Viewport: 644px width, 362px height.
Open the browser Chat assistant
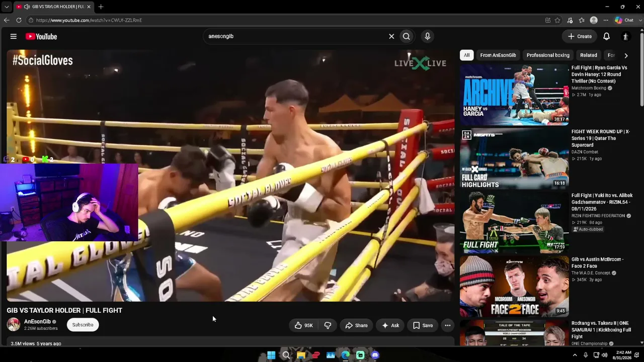pos(624,20)
